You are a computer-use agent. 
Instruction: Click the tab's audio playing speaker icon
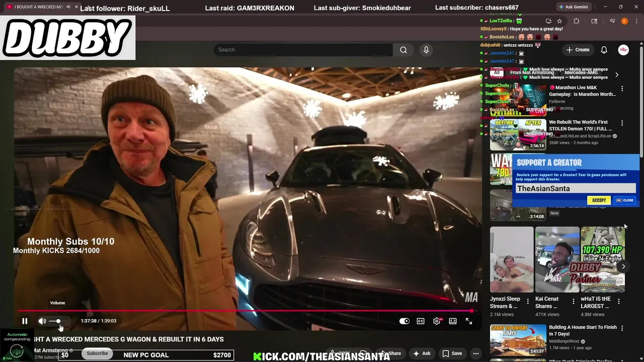[67, 7]
